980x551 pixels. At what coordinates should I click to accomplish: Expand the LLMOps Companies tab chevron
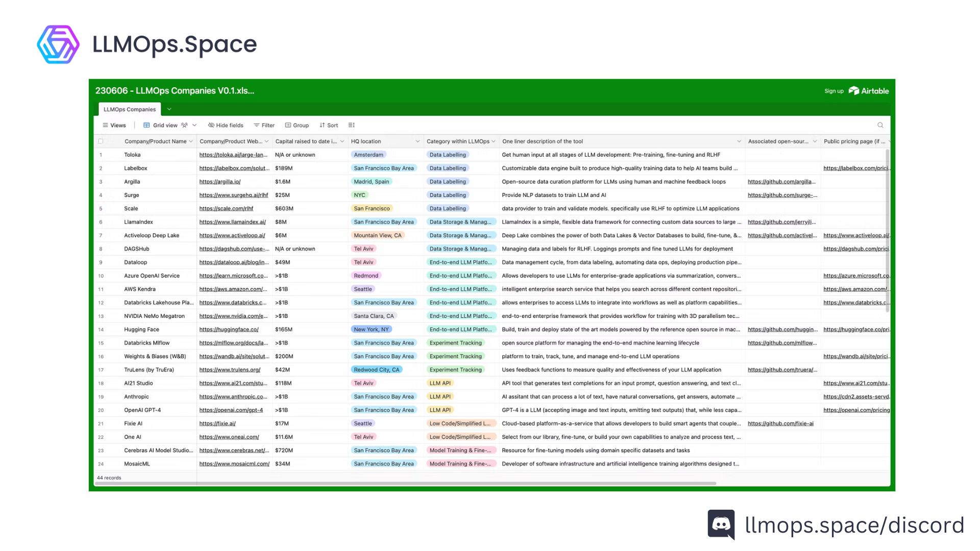click(169, 109)
